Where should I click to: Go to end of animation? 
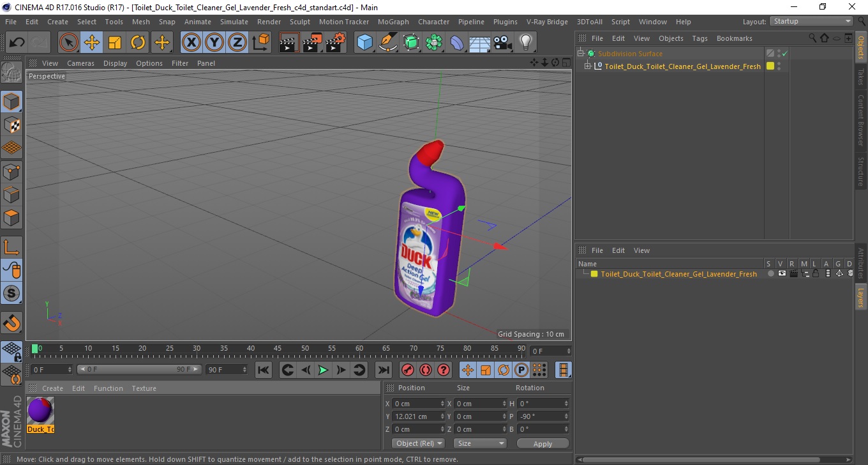(383, 370)
